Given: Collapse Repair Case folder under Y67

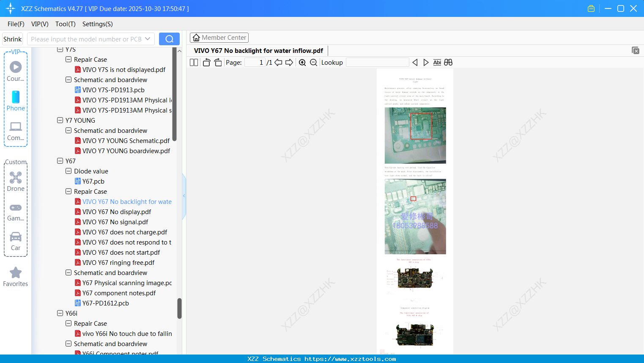Looking at the screenshot, I should [x=69, y=191].
